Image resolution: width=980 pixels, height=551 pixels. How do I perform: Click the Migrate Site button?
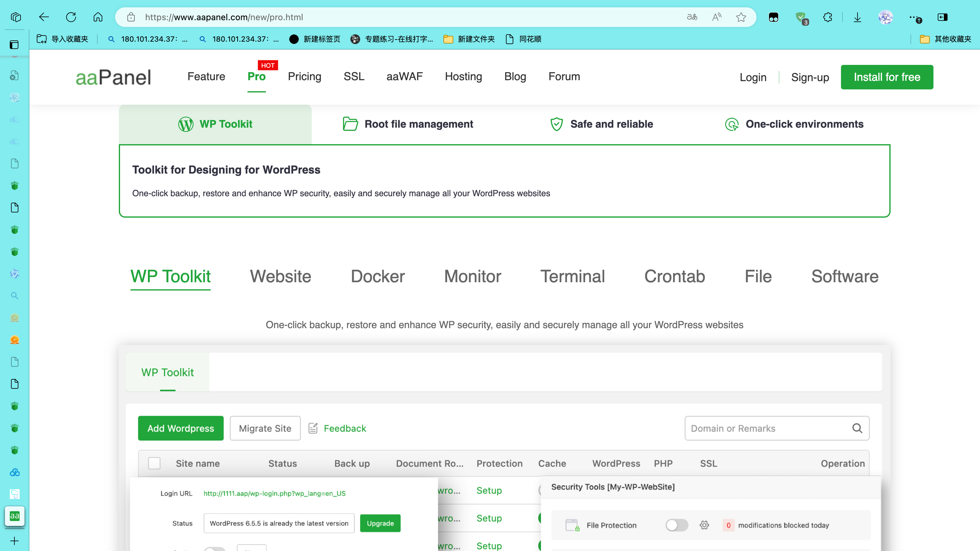[x=265, y=428]
